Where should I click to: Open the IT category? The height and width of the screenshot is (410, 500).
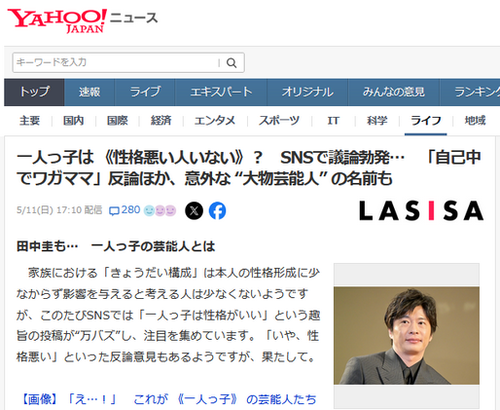click(x=333, y=120)
